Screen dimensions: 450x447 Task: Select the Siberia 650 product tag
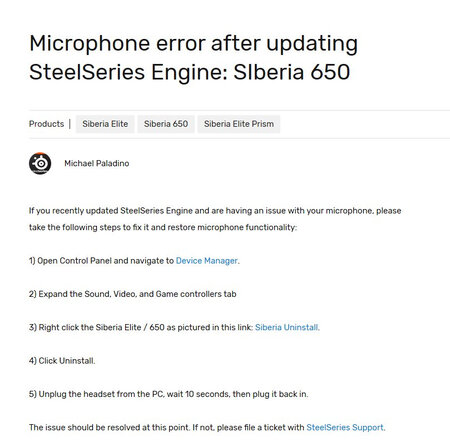point(166,124)
